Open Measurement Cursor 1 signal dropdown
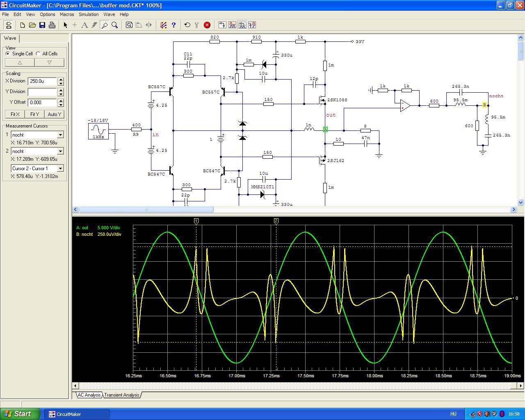The width and height of the screenshot is (525, 420). [x=60, y=135]
